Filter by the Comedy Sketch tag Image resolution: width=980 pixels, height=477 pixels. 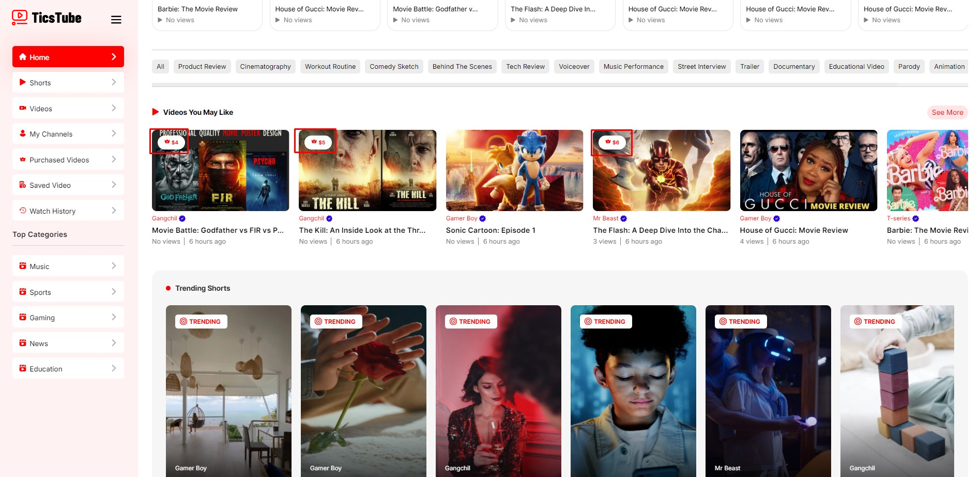tap(394, 67)
